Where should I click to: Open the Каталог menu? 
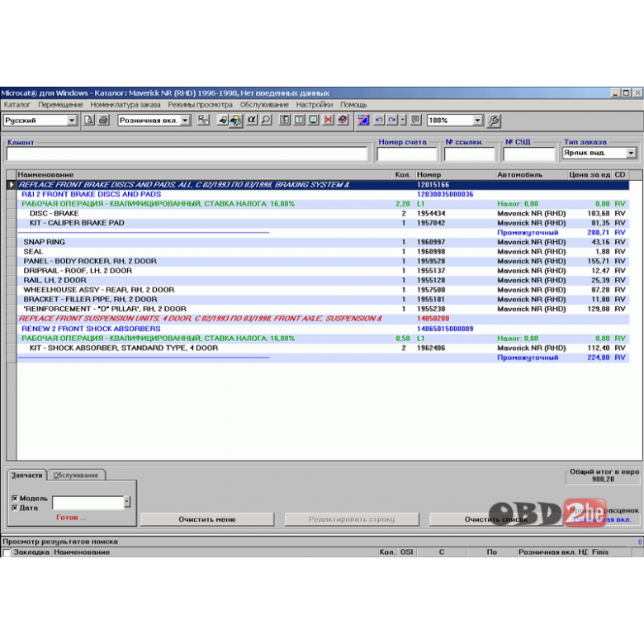[17, 105]
